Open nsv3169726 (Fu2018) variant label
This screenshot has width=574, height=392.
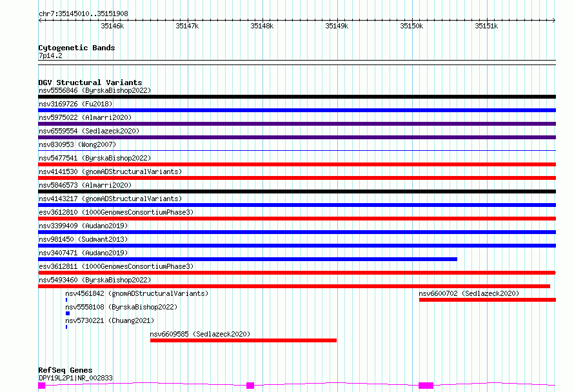pyautogui.click(x=75, y=104)
